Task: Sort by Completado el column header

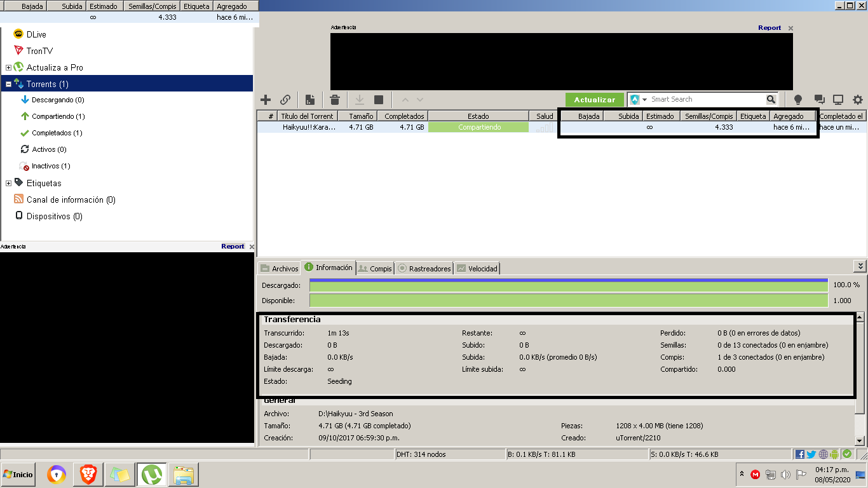Action: click(x=841, y=116)
